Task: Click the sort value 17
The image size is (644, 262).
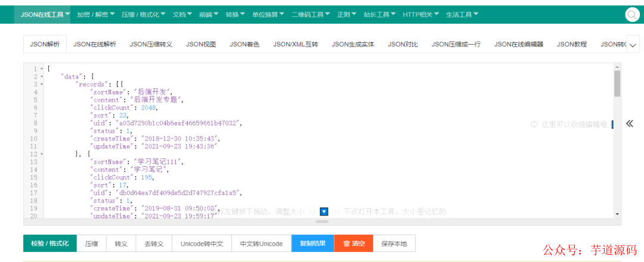Action: pos(122,185)
